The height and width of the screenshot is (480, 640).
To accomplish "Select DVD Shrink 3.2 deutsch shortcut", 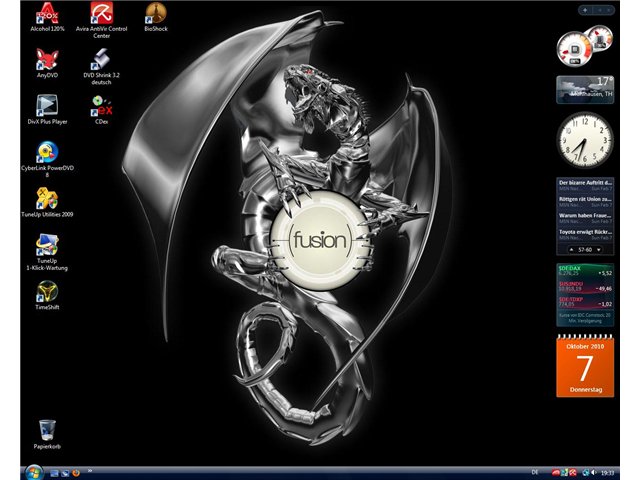I will (x=101, y=67).
